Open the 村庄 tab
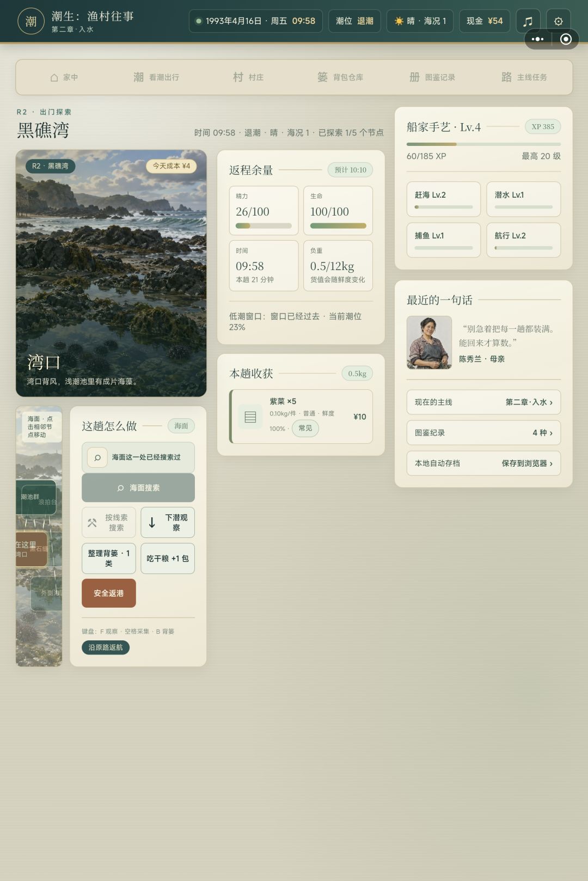 (248, 77)
